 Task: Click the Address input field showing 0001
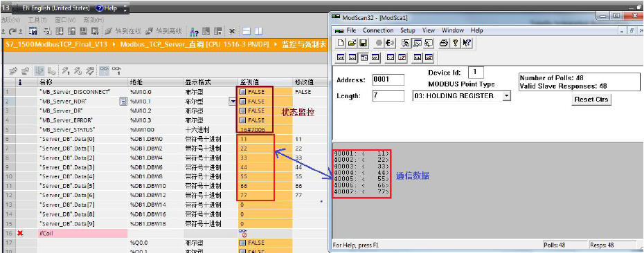pos(388,79)
